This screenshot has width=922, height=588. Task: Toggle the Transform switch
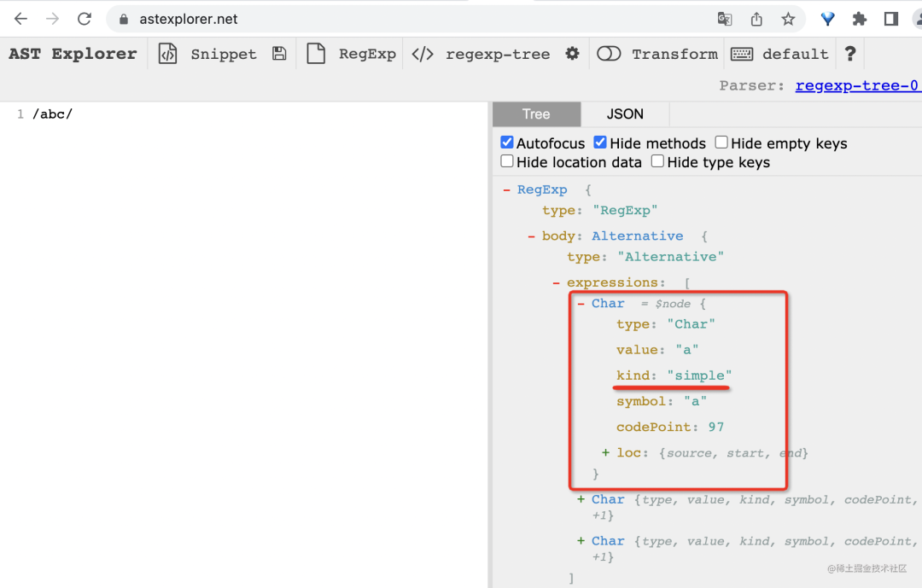609,54
